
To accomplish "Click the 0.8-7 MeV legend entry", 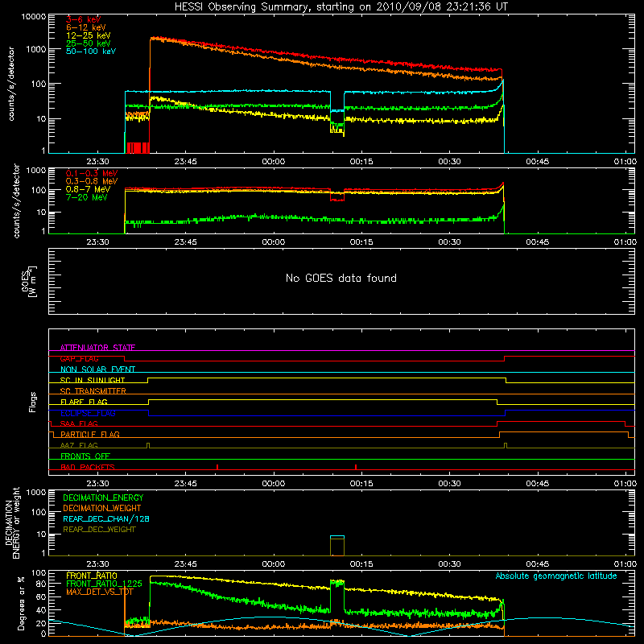I will [x=89, y=189].
